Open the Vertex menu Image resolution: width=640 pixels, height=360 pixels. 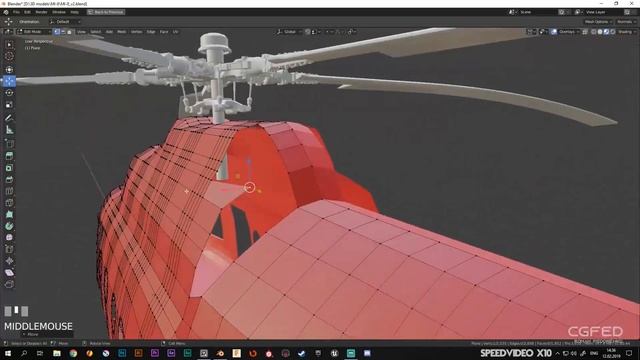pos(136,32)
